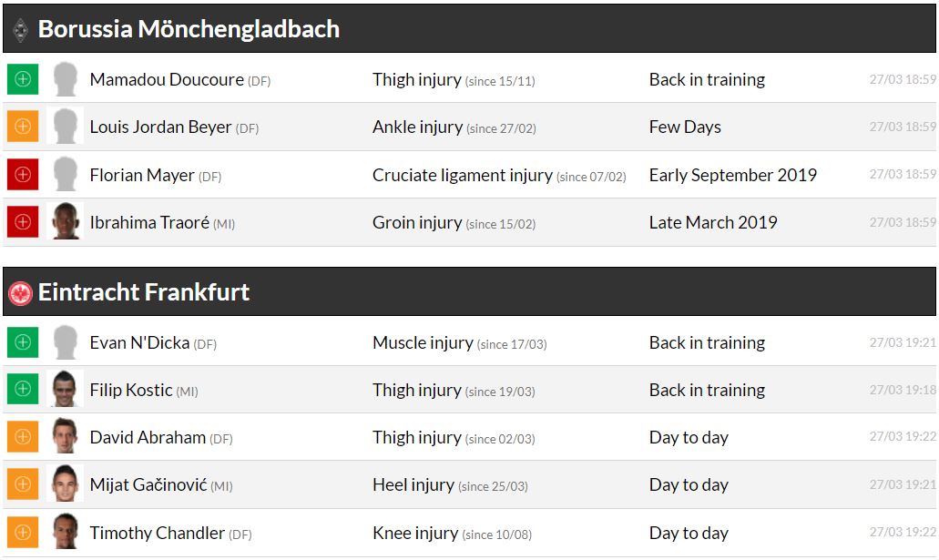939x560 pixels.
Task: Click the David Abraham player name
Action: click(148, 437)
